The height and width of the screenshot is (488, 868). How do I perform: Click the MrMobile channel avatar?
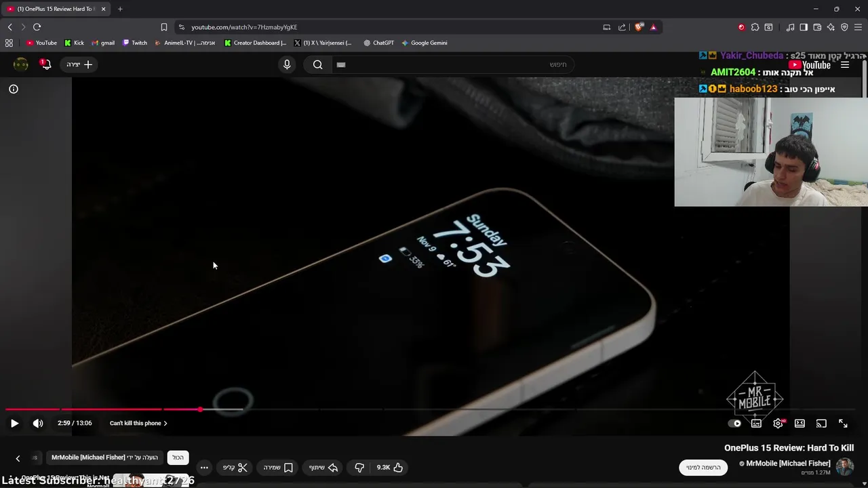845,467
